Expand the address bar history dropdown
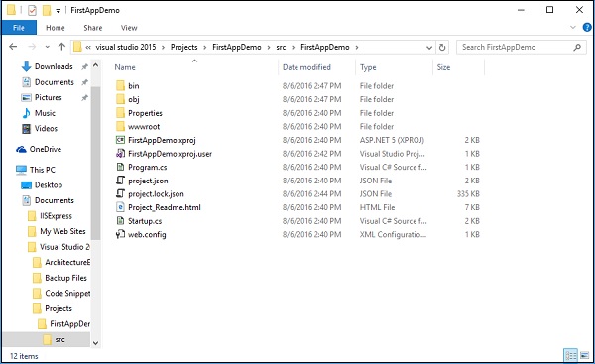Image resolution: width=595 pixels, height=364 pixels. [429, 48]
